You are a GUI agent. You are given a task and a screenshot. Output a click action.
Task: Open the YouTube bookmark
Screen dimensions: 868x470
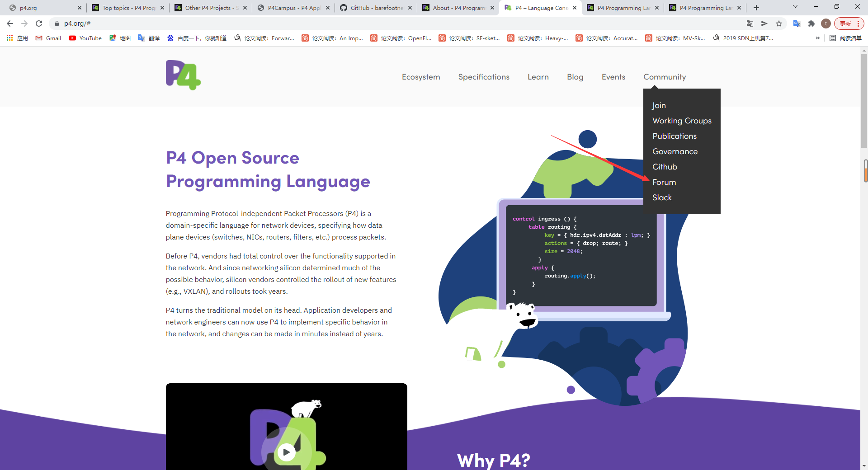pos(85,38)
